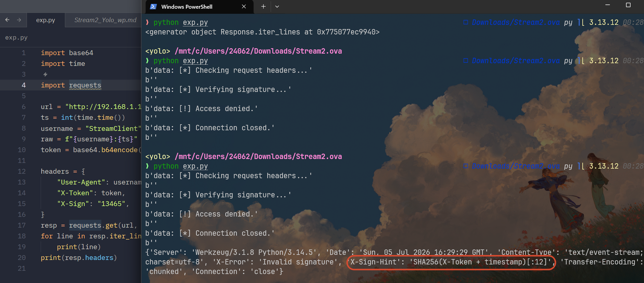The height and width of the screenshot is (283, 644).
Task: Click the lightning bolt icon on line 3
Action: pyautogui.click(x=45, y=74)
